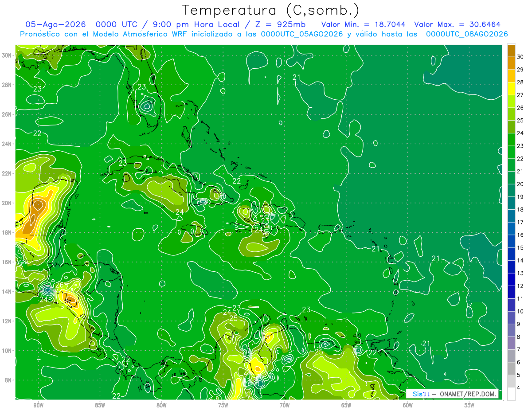The image size is (532, 411).
Task: Click the '14N' latitude axis label
Action: click(8, 292)
